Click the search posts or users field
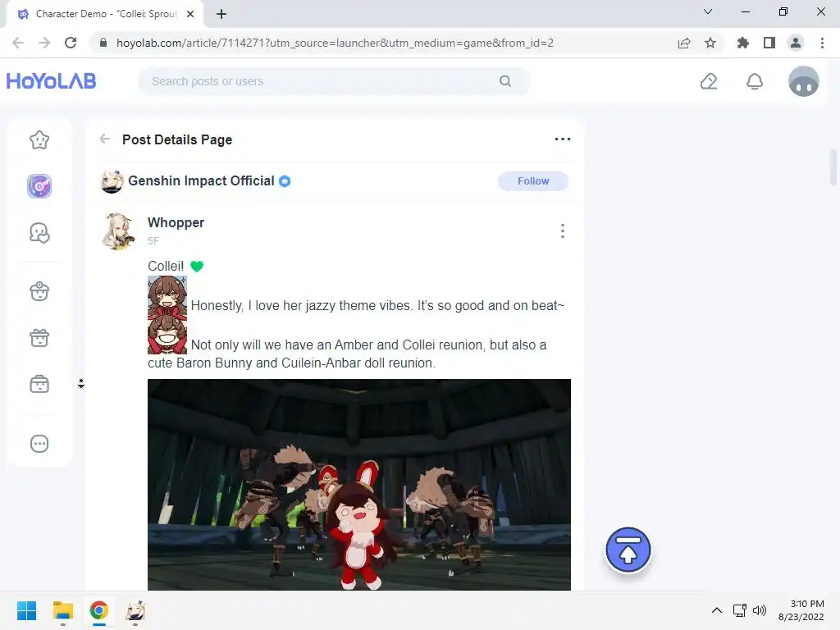 pos(335,81)
